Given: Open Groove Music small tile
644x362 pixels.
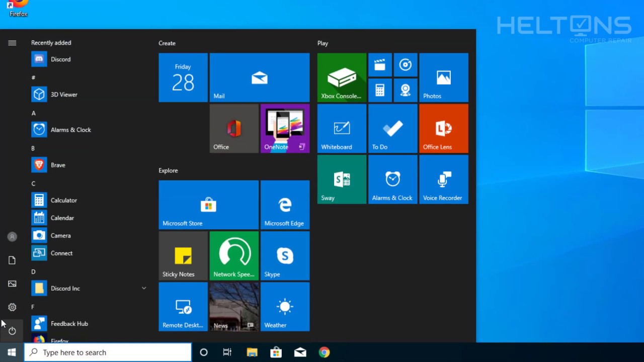Looking at the screenshot, I should (406, 65).
